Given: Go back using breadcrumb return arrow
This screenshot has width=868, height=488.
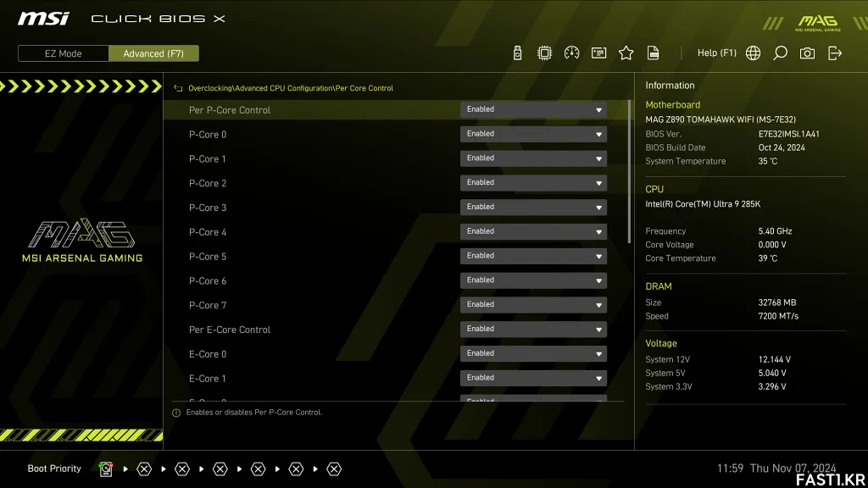Looking at the screenshot, I should coord(178,88).
